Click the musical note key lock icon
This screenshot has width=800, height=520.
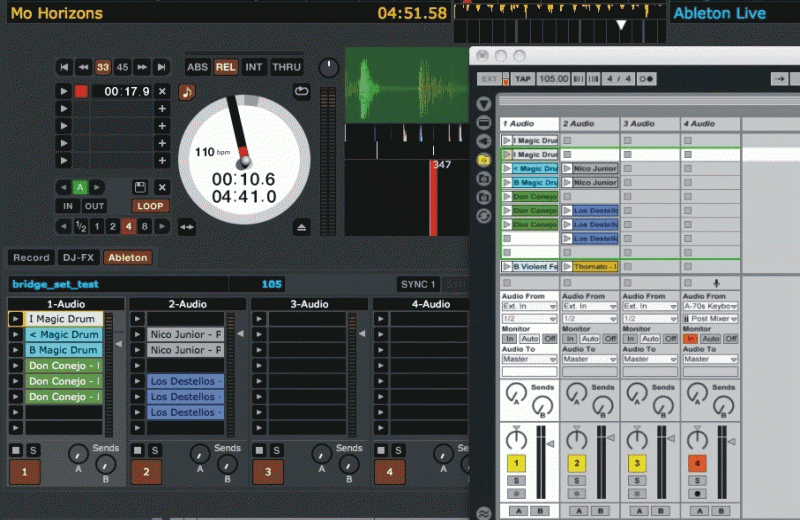187,92
